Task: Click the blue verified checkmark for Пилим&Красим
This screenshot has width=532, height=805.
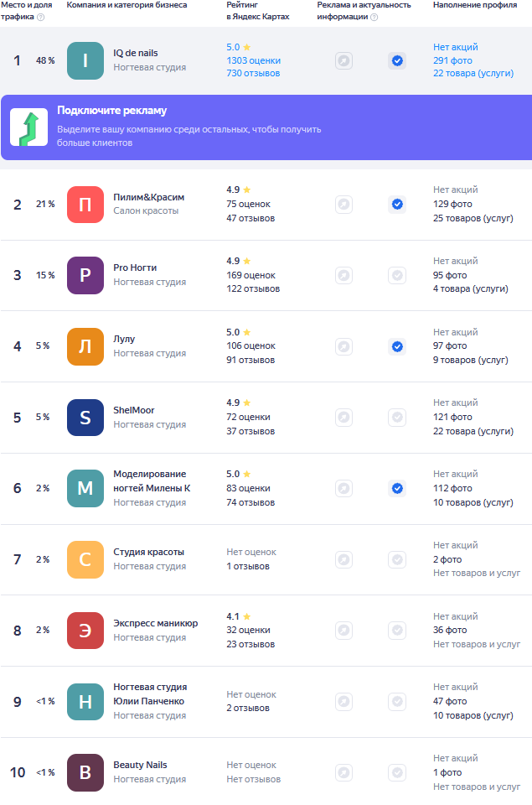Action: [x=397, y=204]
